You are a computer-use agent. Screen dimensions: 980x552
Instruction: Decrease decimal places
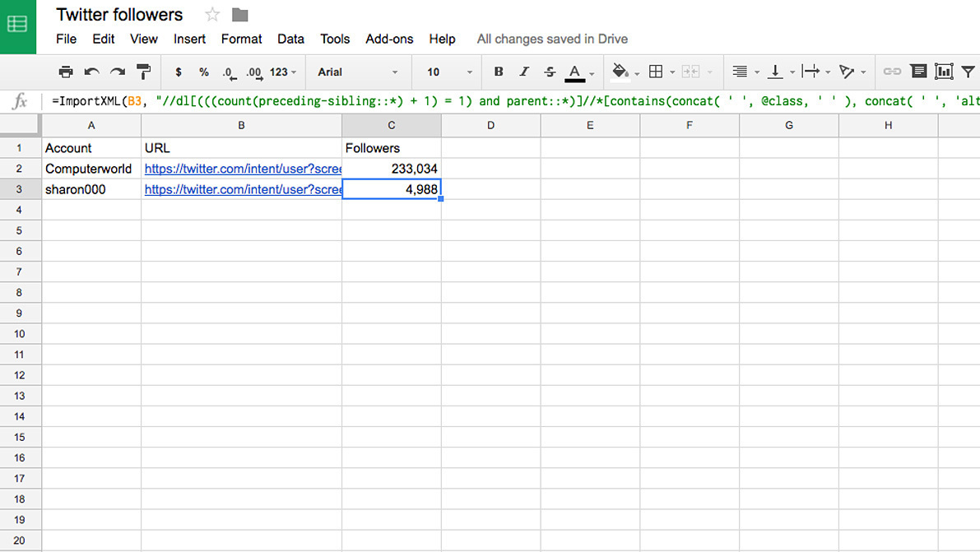pyautogui.click(x=227, y=72)
